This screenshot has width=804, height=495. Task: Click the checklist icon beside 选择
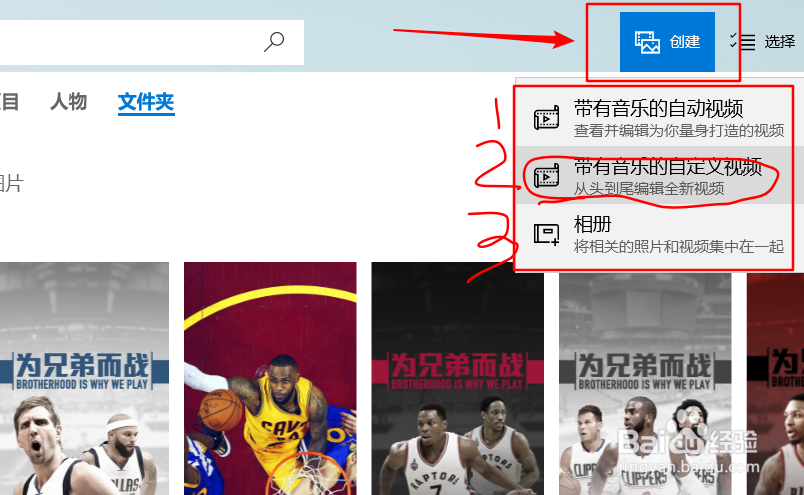tap(742, 42)
